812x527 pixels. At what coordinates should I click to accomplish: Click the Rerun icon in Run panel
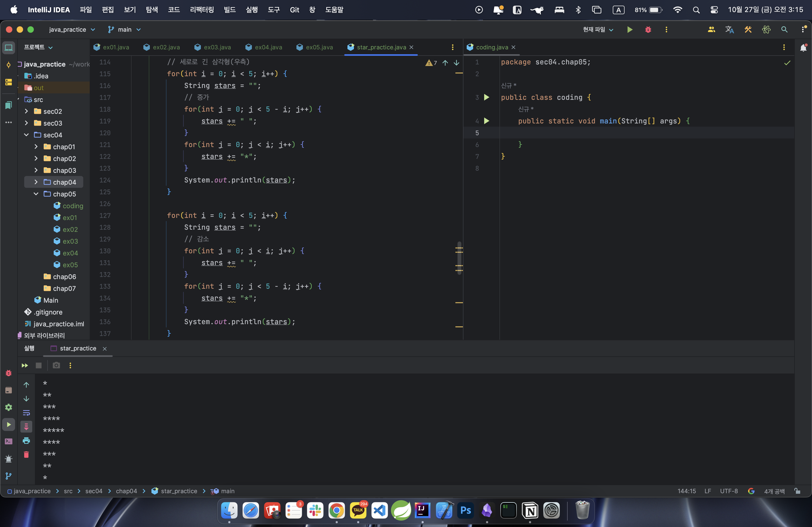pyautogui.click(x=24, y=365)
